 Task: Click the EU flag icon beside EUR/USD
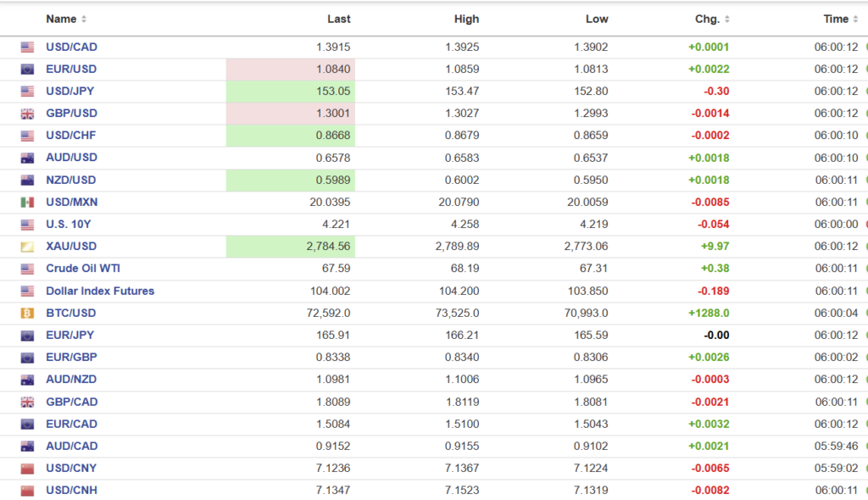[x=27, y=69]
